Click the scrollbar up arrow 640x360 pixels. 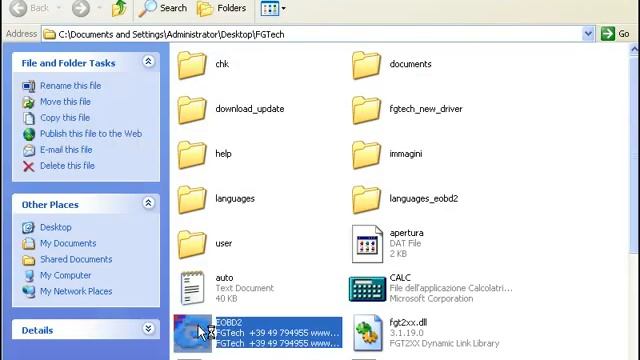click(635, 49)
